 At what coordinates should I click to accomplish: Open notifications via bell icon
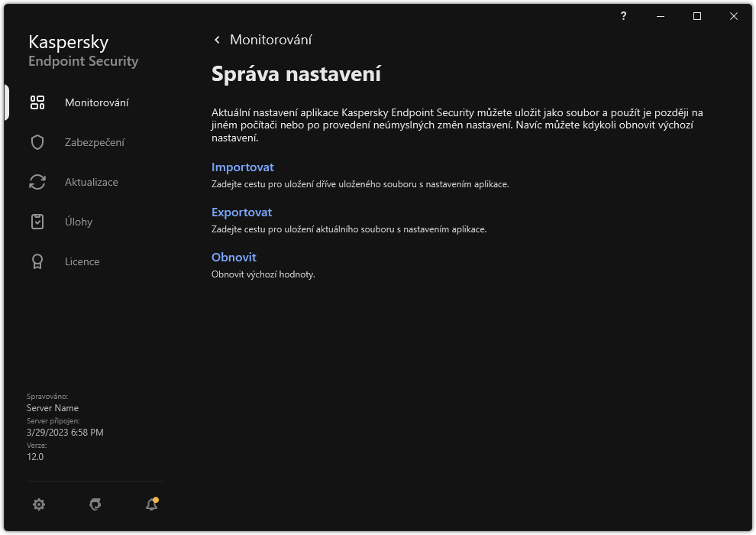[x=150, y=504]
